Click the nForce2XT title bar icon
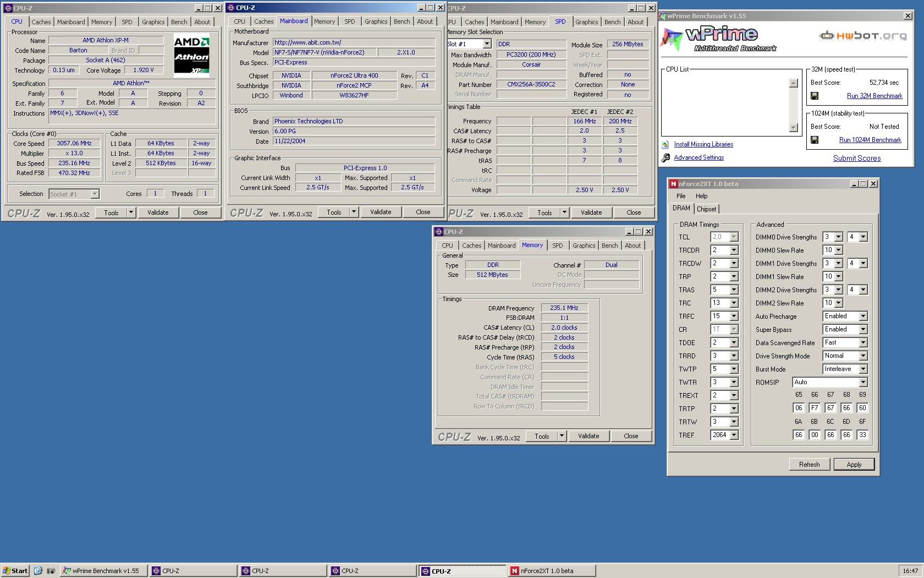924x578 pixels. (673, 184)
